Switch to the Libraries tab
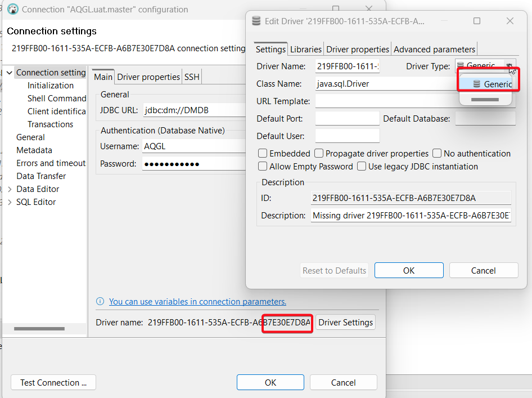This screenshot has height=398, width=532. point(305,49)
